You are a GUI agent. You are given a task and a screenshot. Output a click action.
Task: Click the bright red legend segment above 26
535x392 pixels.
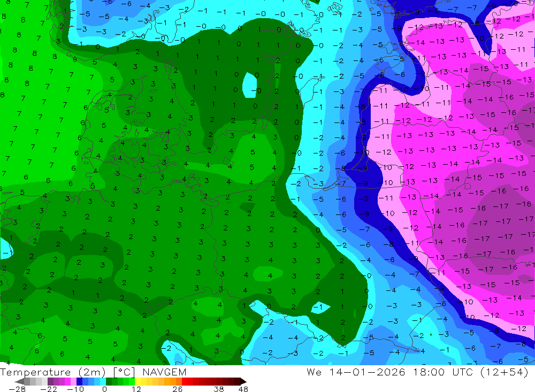point(185,381)
